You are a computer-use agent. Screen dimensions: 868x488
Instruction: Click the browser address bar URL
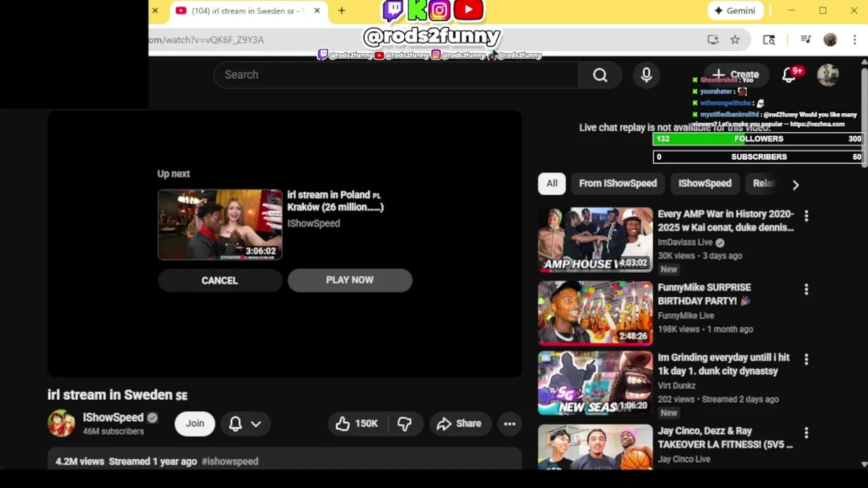pos(206,40)
